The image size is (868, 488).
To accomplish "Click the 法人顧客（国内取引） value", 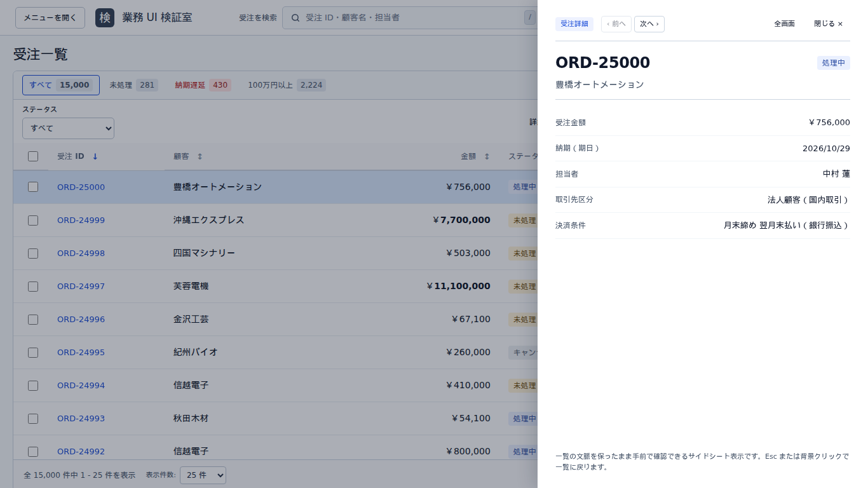I will click(x=809, y=200).
